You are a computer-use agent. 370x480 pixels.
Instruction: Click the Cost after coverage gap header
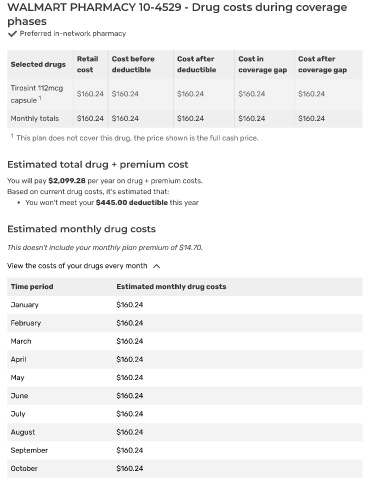click(322, 64)
